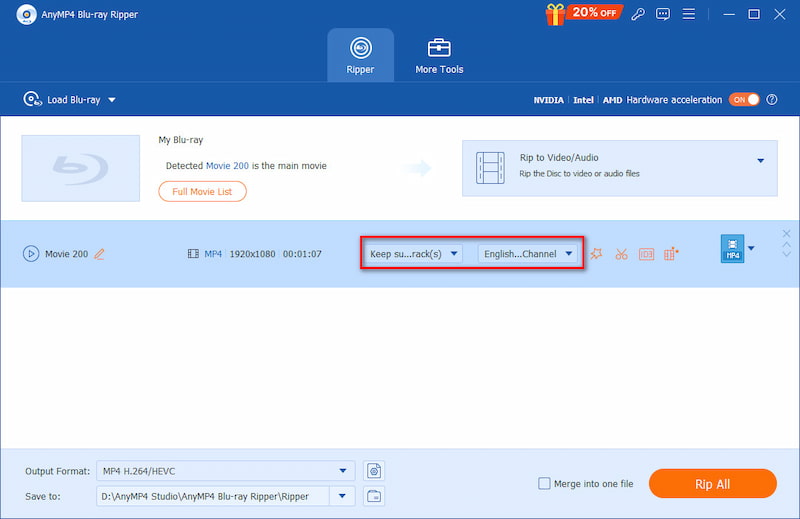Open the 20% OFF gift promotion
The height and width of the screenshot is (519, 800).
tap(584, 14)
